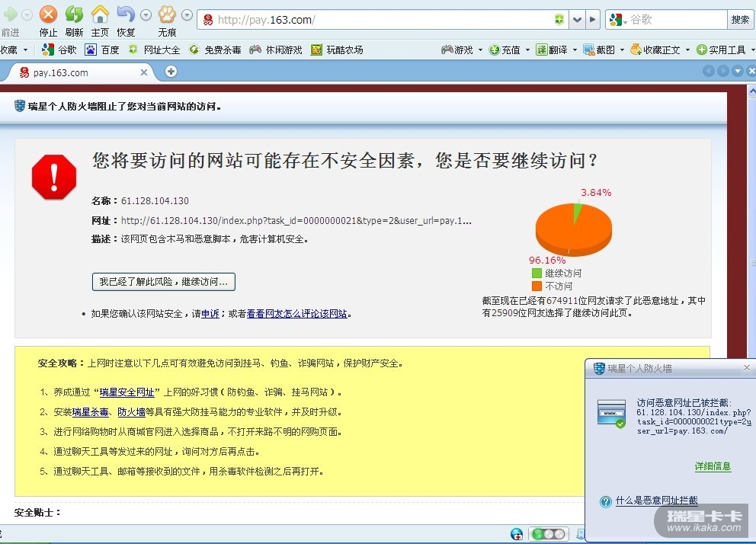Open the 防火墙 link in tips

[131, 412]
